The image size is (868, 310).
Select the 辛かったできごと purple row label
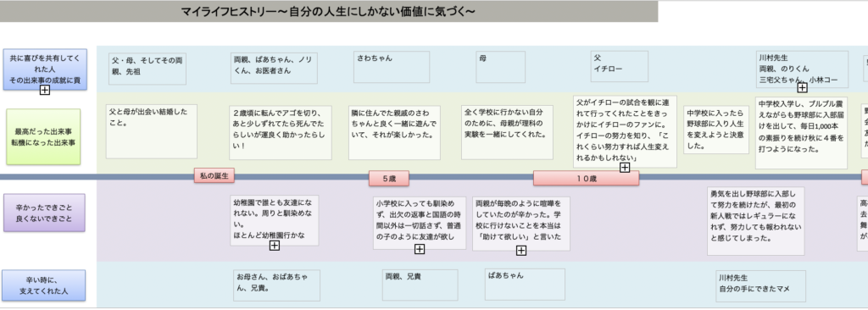tap(44, 213)
